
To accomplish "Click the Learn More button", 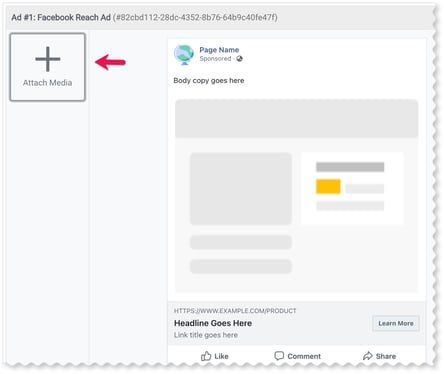I will tap(396, 323).
